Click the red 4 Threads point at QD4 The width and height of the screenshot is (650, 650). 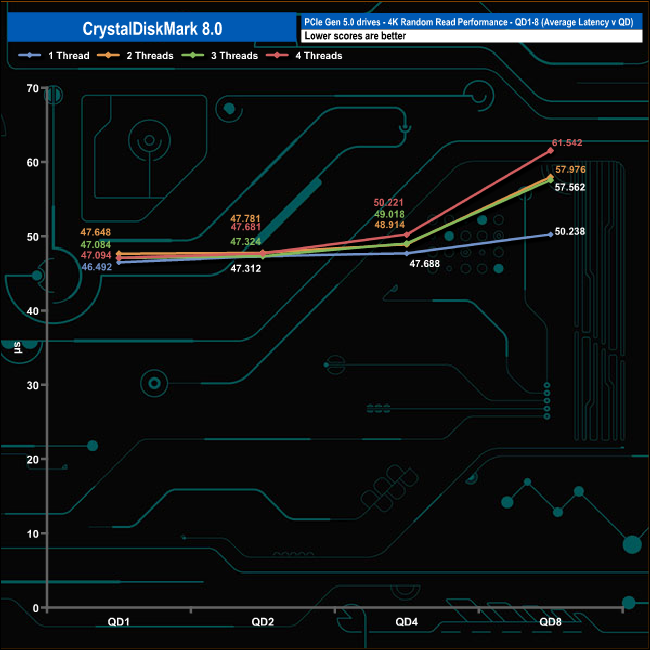click(x=406, y=235)
